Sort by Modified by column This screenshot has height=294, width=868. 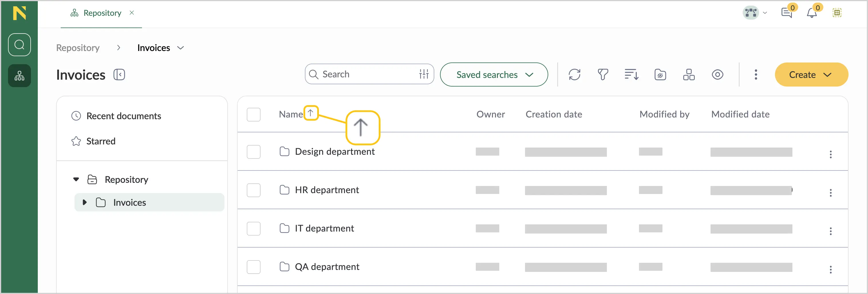tap(664, 115)
